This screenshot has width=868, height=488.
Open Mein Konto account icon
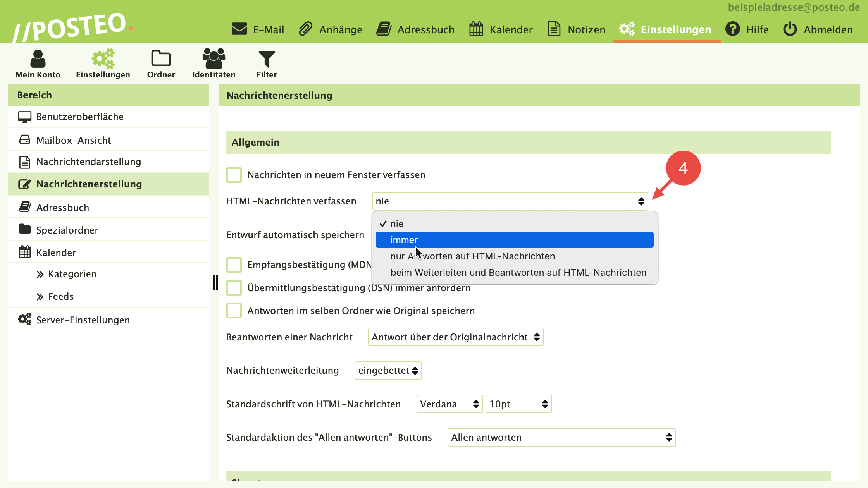(38, 59)
